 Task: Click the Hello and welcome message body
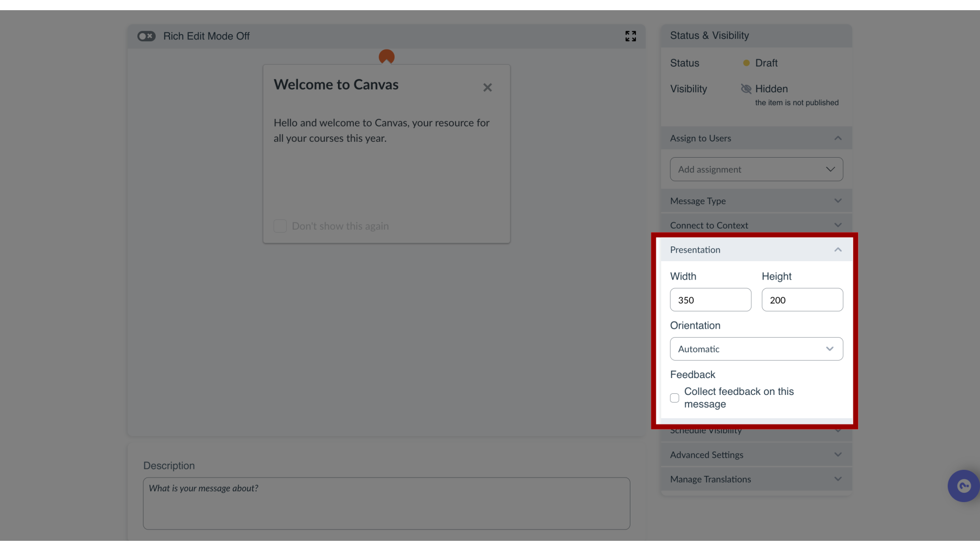pos(381,131)
